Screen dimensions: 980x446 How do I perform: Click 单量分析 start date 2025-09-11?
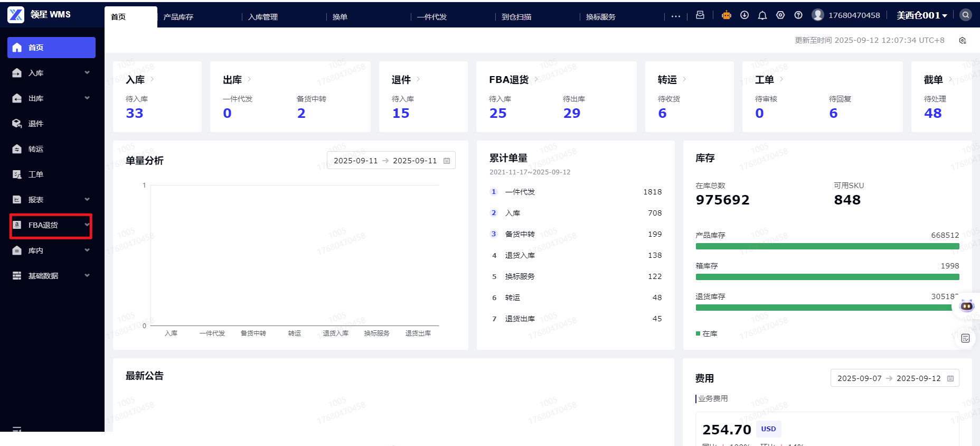(356, 161)
